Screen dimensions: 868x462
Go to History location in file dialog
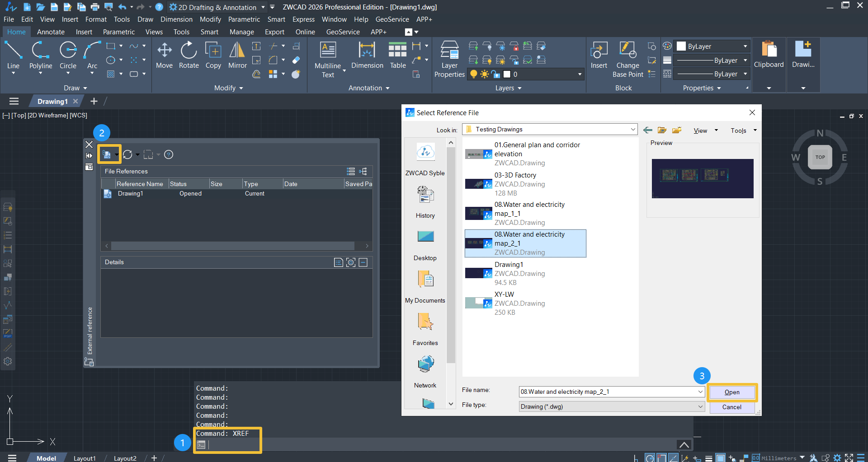(425, 202)
